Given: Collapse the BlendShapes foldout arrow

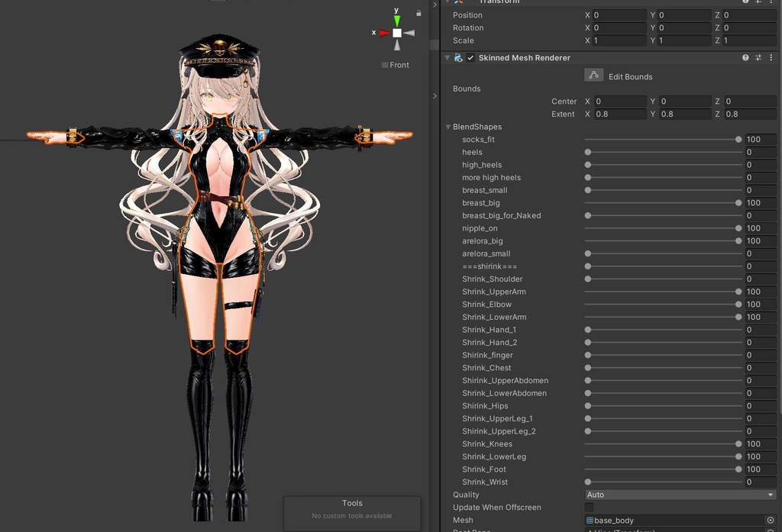Looking at the screenshot, I should [448, 127].
